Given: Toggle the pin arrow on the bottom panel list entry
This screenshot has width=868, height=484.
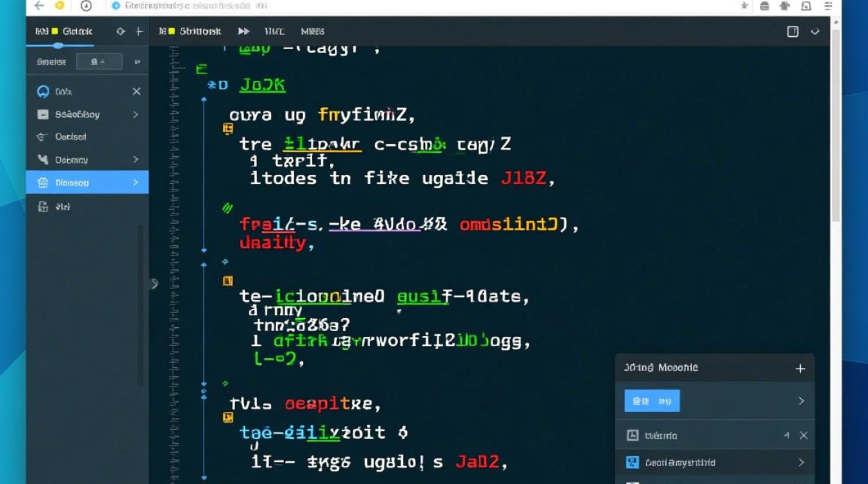Looking at the screenshot, I should pos(787,436).
